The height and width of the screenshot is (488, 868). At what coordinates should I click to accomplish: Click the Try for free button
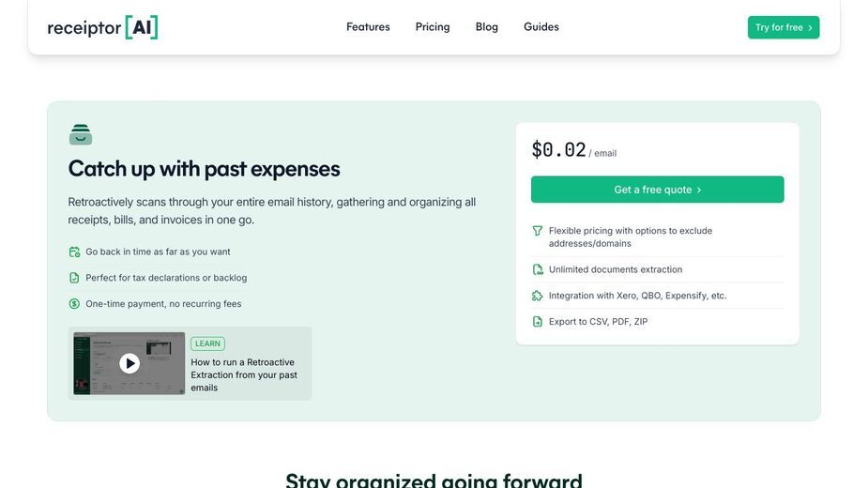pyautogui.click(x=784, y=27)
